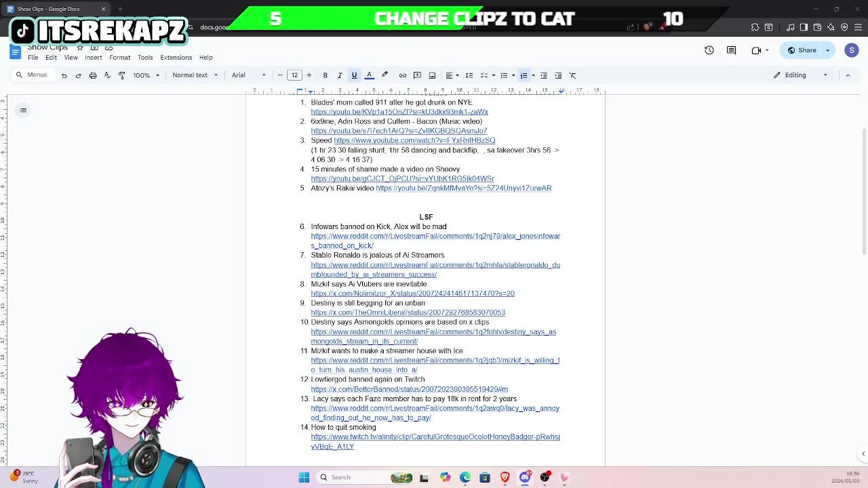Screen dimensions: 868x488
Task: Open Mizkif Ai Vtubers x.com link
Action: 412,293
